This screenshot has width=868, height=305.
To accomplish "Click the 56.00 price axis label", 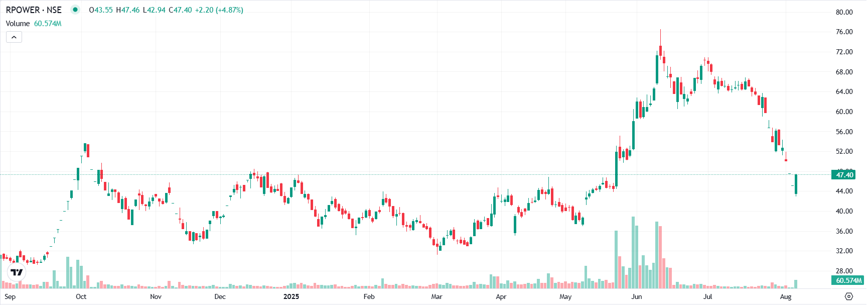I will pos(844,132).
